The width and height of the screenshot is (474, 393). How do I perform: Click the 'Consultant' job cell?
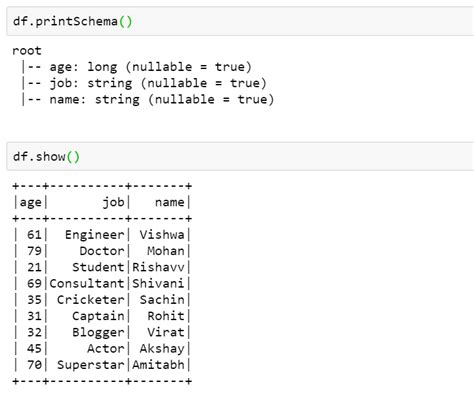coord(87,284)
